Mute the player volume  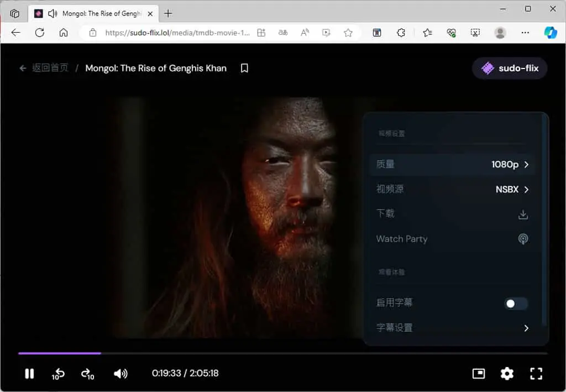click(x=120, y=374)
